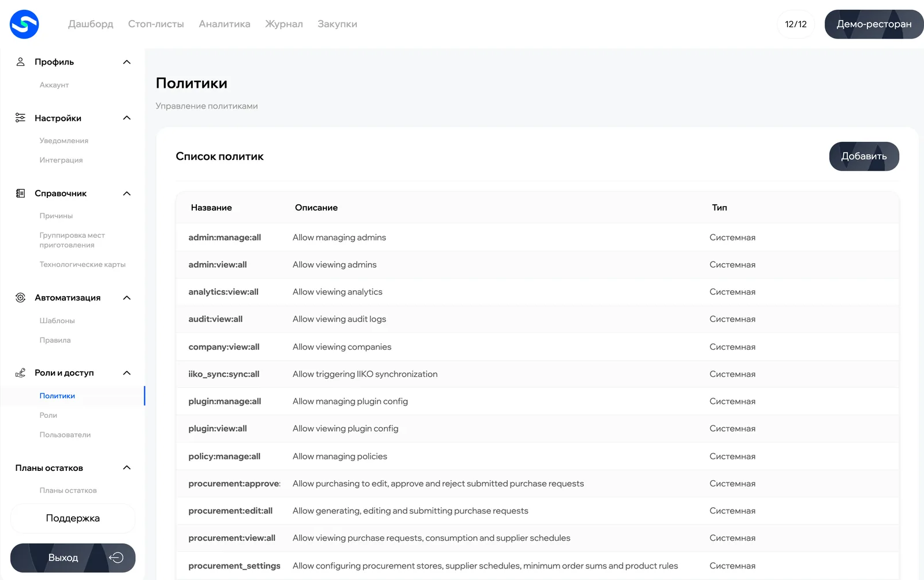
Task: Open the Дашборд top menu
Action: tap(91, 24)
